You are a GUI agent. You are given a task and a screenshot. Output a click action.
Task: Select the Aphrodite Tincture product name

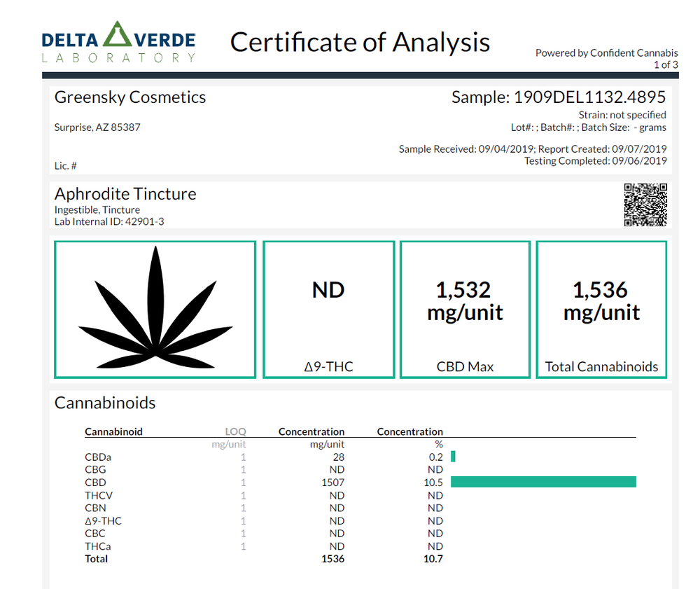pos(125,194)
